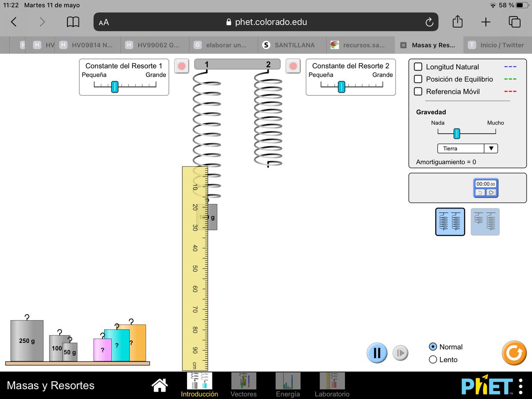The image size is (532, 399).
Task: Tap the Safari back arrow
Action: pos(14,22)
